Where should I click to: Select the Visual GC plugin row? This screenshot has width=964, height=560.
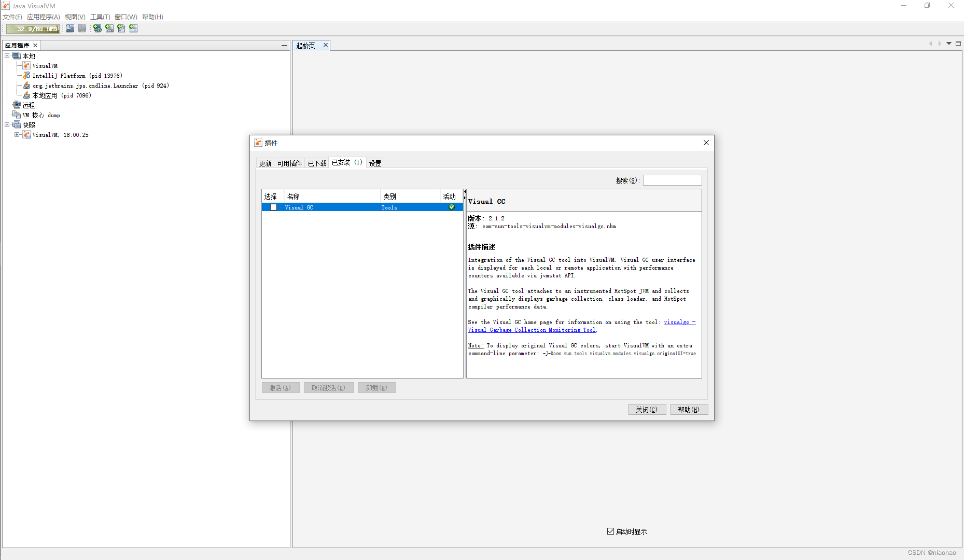tap(362, 207)
